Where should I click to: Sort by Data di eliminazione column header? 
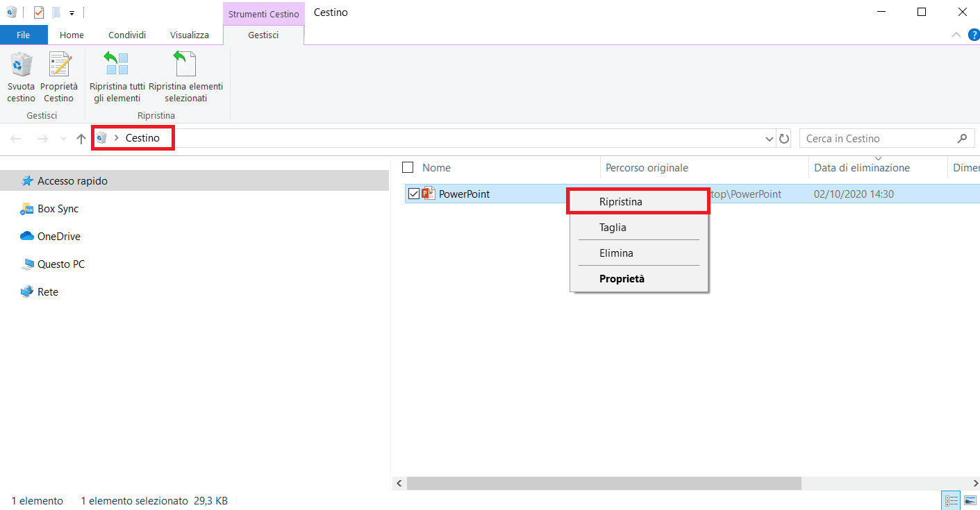coord(862,168)
